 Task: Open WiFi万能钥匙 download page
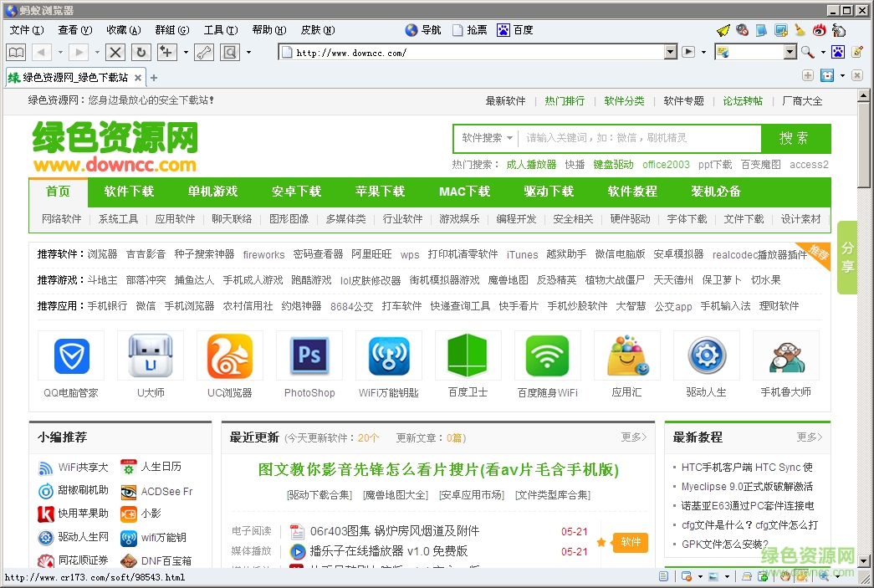click(x=388, y=355)
